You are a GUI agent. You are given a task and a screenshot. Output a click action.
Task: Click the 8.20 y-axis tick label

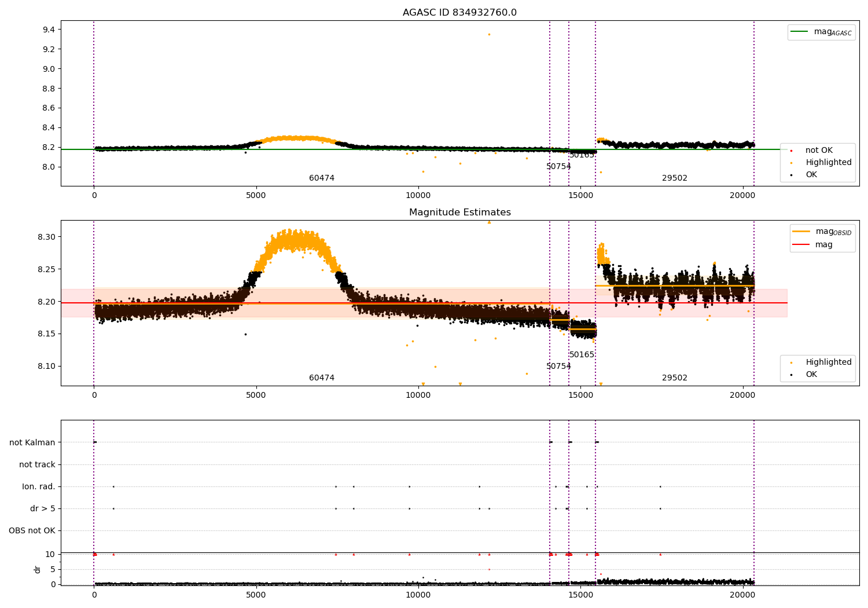pos(47,302)
